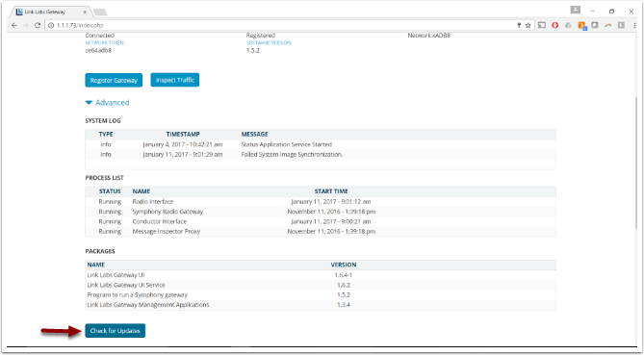Open the Cast extension icon
Viewport: 644px width, 355px height.
(x=542, y=25)
